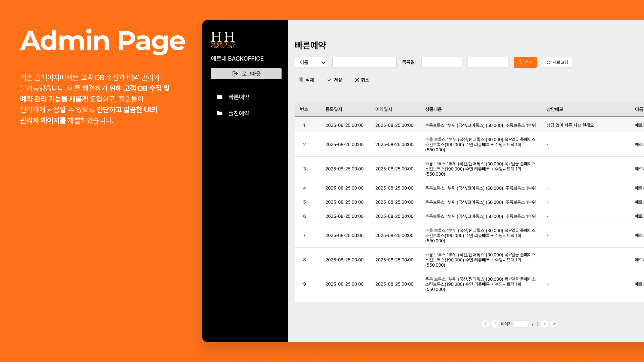Click row 2 product description text
The height and width of the screenshot is (362, 644).
pos(480,144)
